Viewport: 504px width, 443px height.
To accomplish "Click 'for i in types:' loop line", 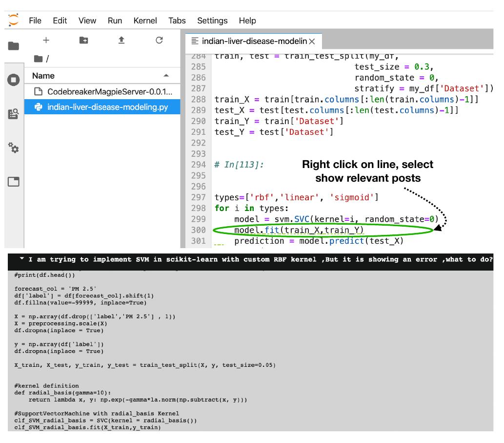I will pyautogui.click(x=251, y=208).
